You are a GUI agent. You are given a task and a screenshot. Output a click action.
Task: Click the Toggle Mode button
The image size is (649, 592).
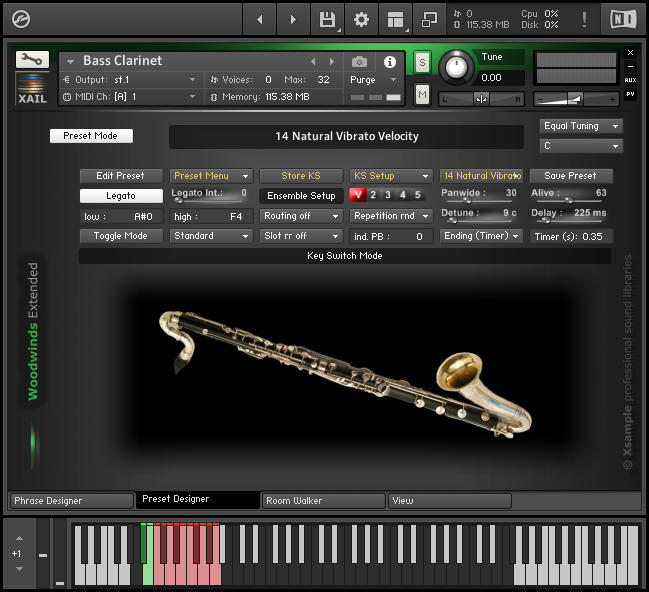tap(121, 236)
